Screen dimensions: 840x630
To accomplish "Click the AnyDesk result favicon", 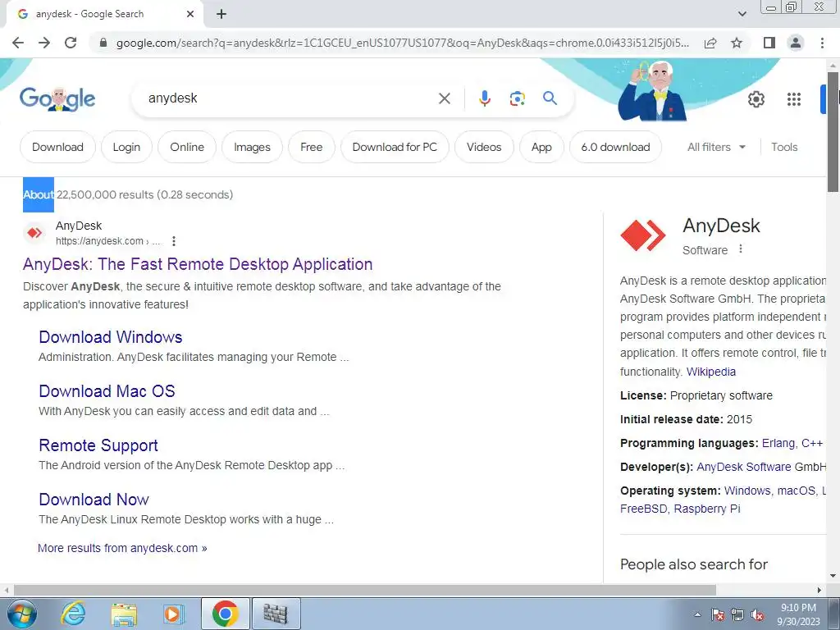I will (34, 232).
